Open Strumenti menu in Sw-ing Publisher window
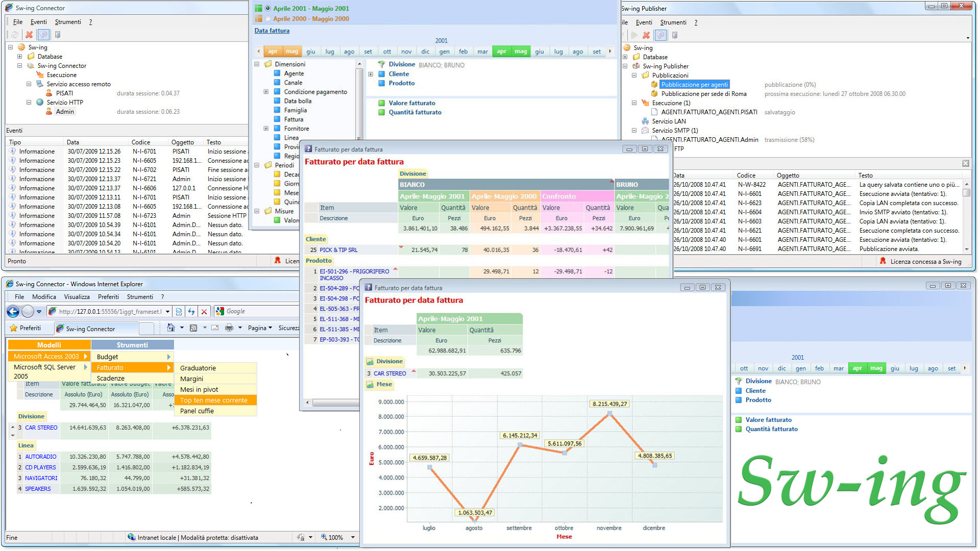Screen dimensions: 980x551 673,22
